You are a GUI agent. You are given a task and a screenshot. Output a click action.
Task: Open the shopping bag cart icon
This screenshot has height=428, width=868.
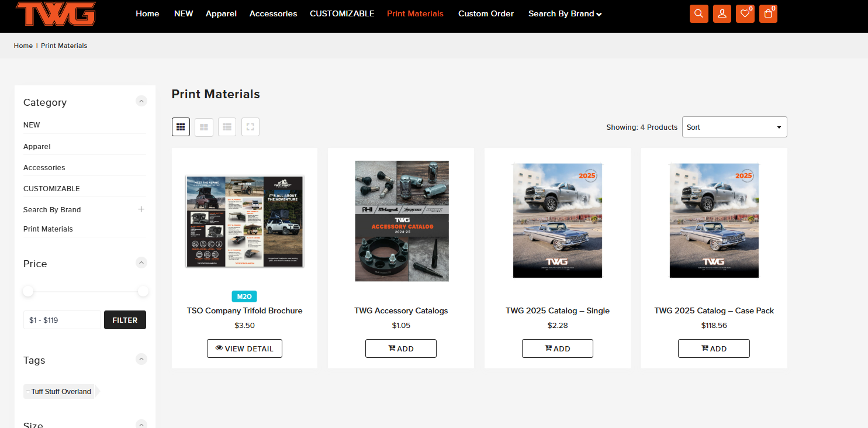coord(768,14)
